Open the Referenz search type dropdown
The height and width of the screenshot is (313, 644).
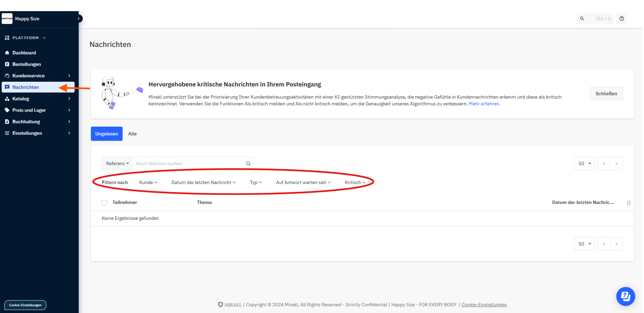(x=117, y=163)
